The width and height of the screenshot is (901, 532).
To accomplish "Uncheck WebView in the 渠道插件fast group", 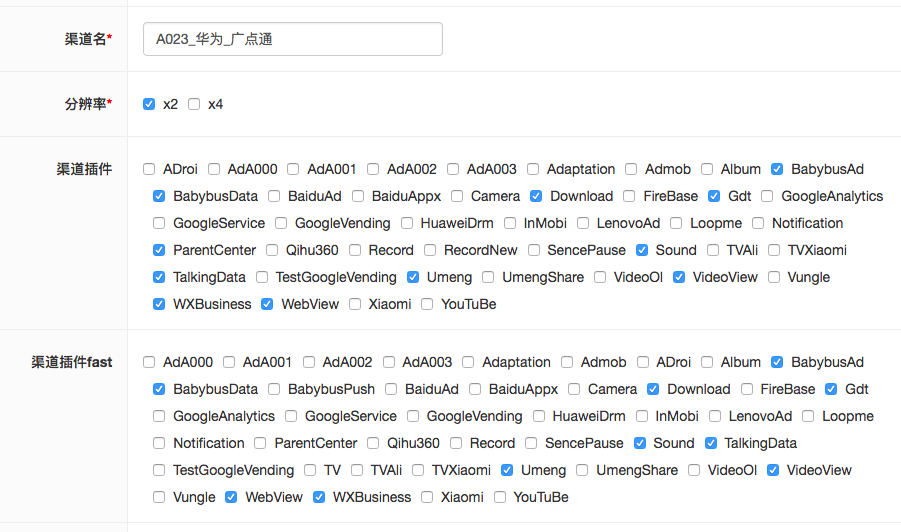I will pyautogui.click(x=231, y=497).
